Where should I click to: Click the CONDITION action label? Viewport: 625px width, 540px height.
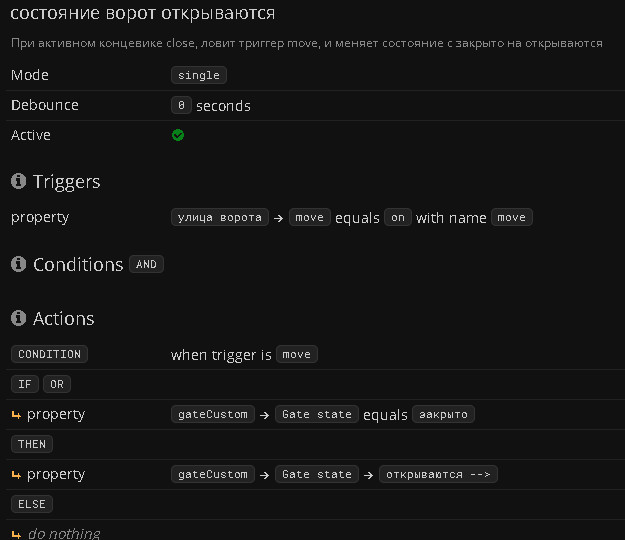(49, 354)
